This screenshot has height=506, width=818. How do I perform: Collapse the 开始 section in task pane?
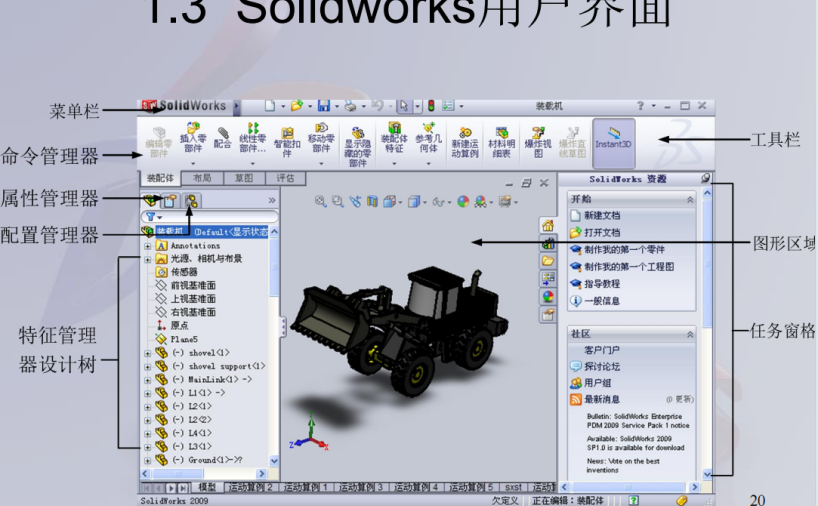coord(690,199)
